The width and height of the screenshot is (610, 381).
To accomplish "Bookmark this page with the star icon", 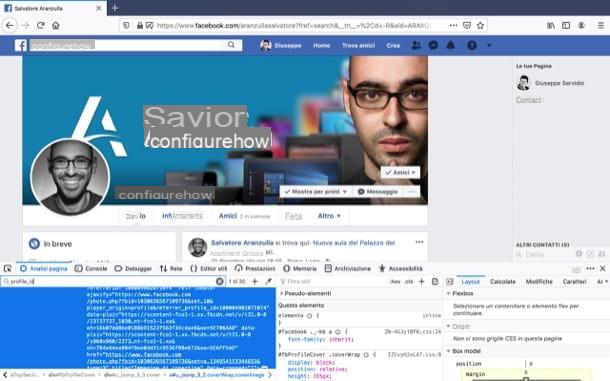I will tap(480, 25).
